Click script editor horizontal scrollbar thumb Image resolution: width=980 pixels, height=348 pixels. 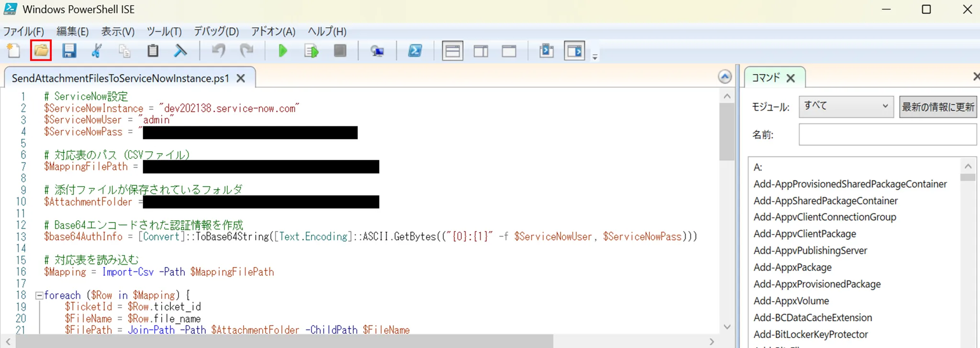tap(285, 341)
